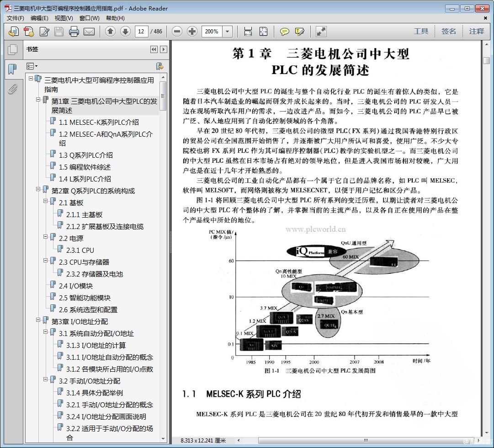Select the highlight text tool

300,32
